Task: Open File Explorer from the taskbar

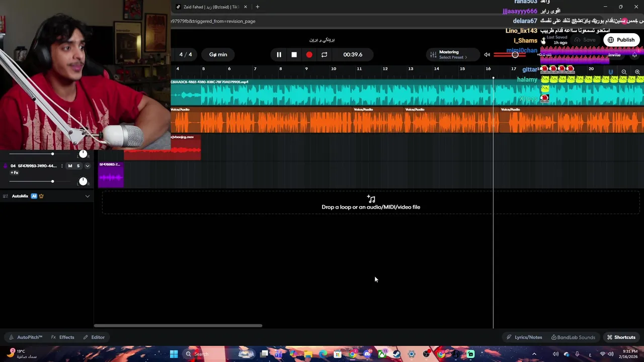Action: coord(308,354)
